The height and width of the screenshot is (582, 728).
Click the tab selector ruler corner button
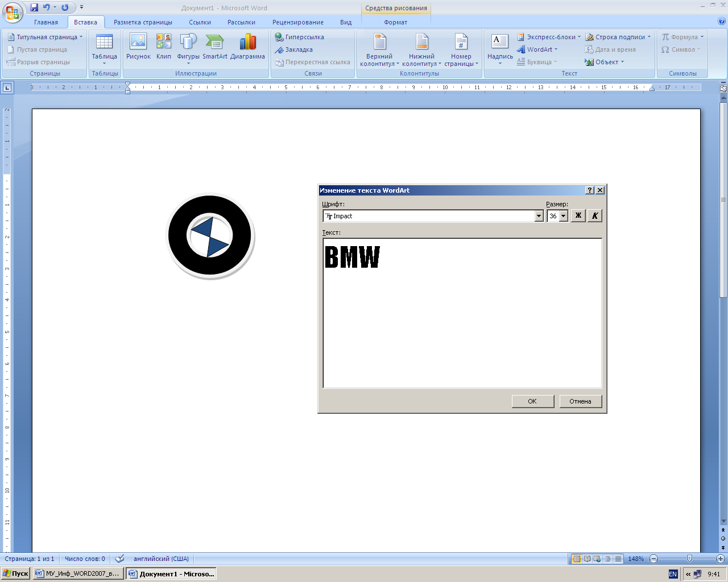pyautogui.click(x=7, y=88)
